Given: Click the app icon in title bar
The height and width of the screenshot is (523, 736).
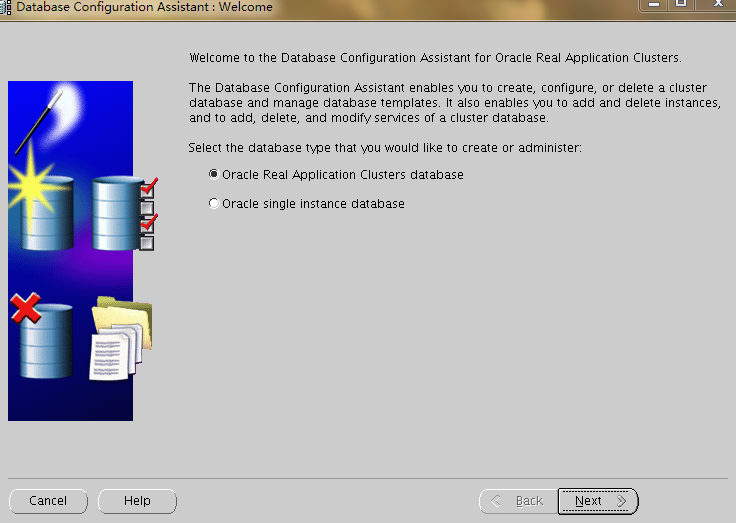Looking at the screenshot, I should click(x=5, y=7).
